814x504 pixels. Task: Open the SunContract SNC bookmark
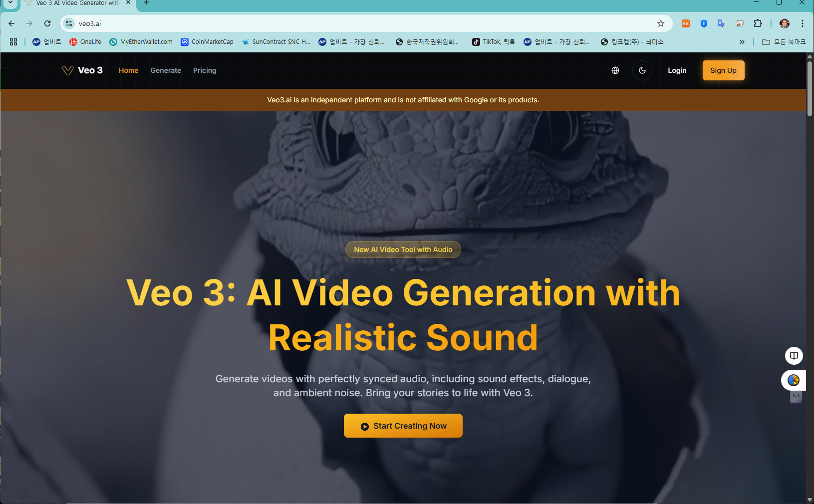click(276, 42)
